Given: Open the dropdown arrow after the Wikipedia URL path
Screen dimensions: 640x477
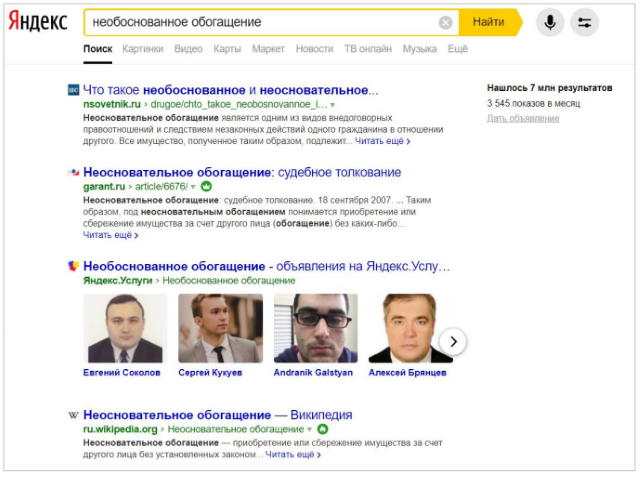Looking at the screenshot, I should click(x=309, y=430).
